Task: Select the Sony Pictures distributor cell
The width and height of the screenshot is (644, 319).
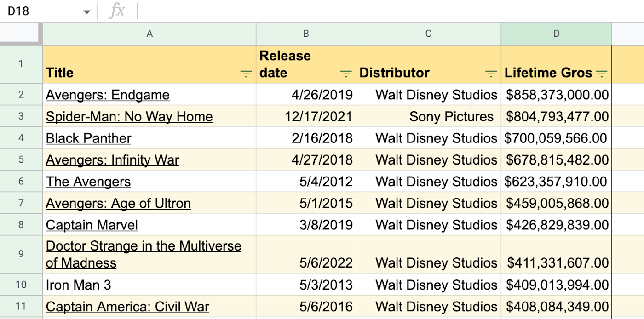Action: pos(428,117)
